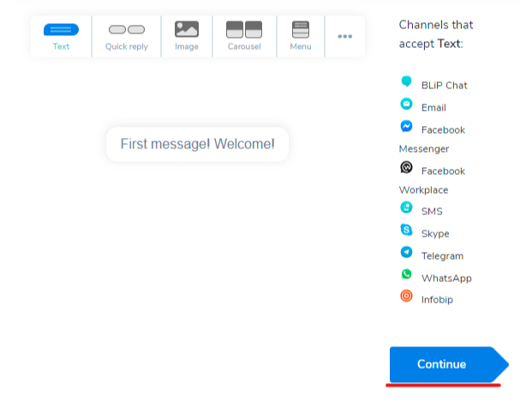This screenshot has height=408, width=532.
Task: Choose the Quick reply content icon
Action: tap(127, 29)
